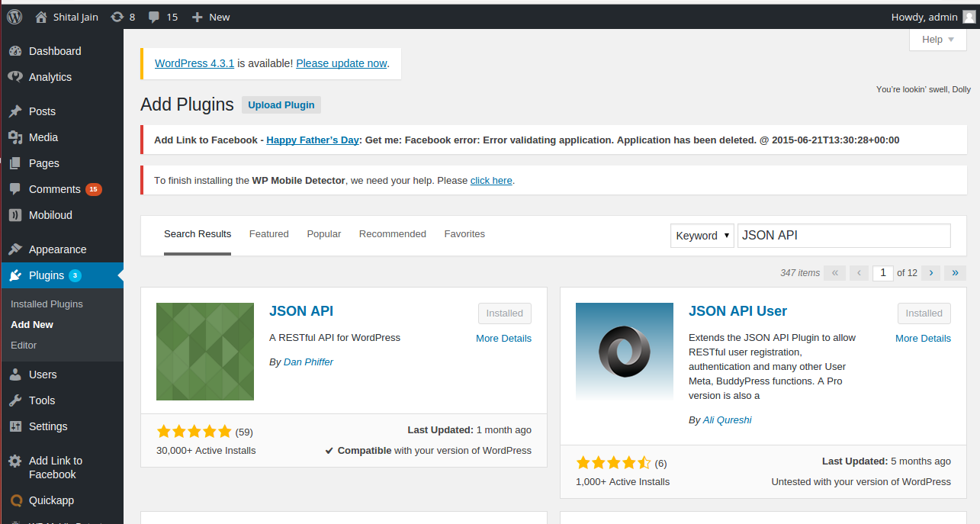Click the Please update now link
The image size is (980, 524).
[x=342, y=63]
